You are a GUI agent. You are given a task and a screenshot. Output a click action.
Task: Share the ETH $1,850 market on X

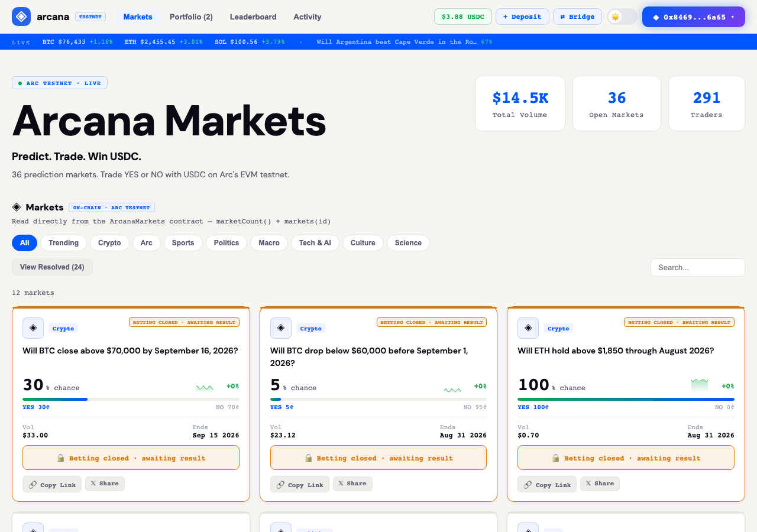pyautogui.click(x=600, y=484)
